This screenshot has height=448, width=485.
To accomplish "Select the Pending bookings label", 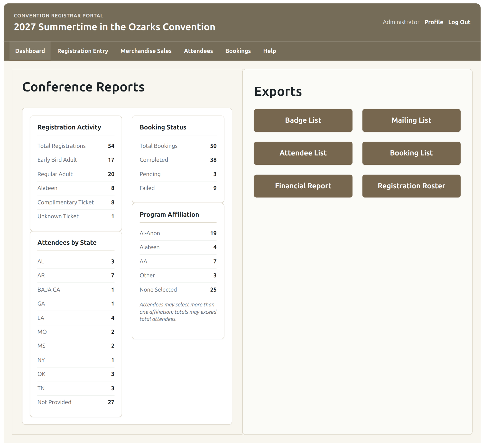I will (x=150, y=174).
